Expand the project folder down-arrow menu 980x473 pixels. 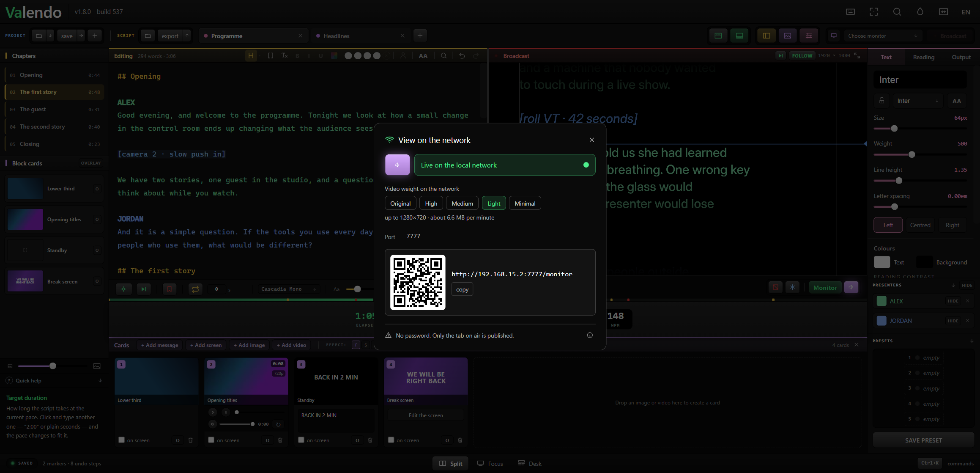50,36
